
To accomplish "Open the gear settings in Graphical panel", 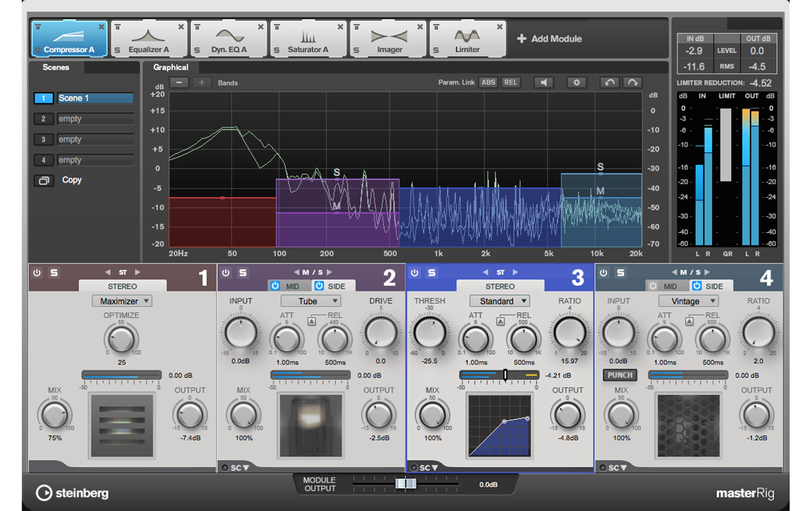I will click(577, 82).
